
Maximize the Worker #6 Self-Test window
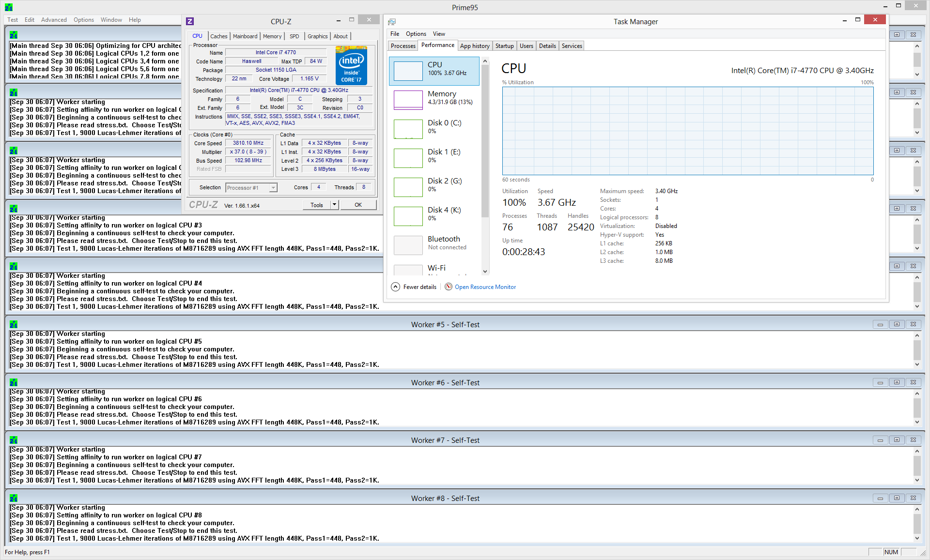[897, 382]
